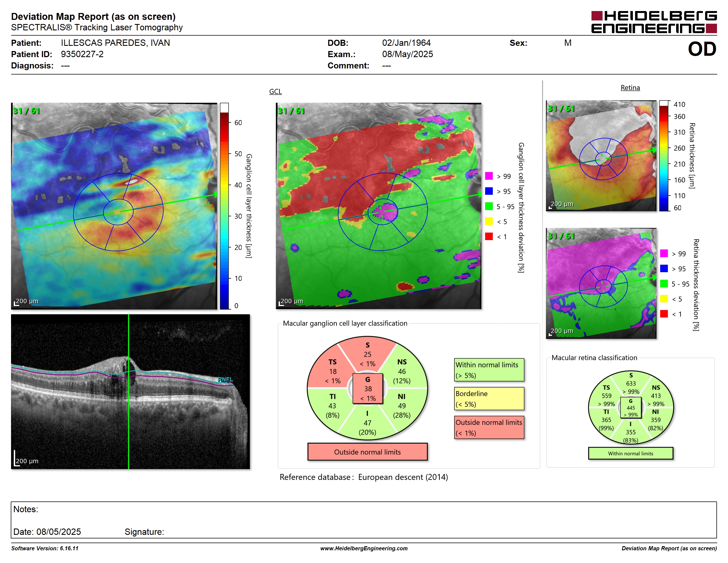This screenshot has height=563, width=728.
Task: Click the TI sector value 365 in retina chart
Action: click(x=606, y=420)
